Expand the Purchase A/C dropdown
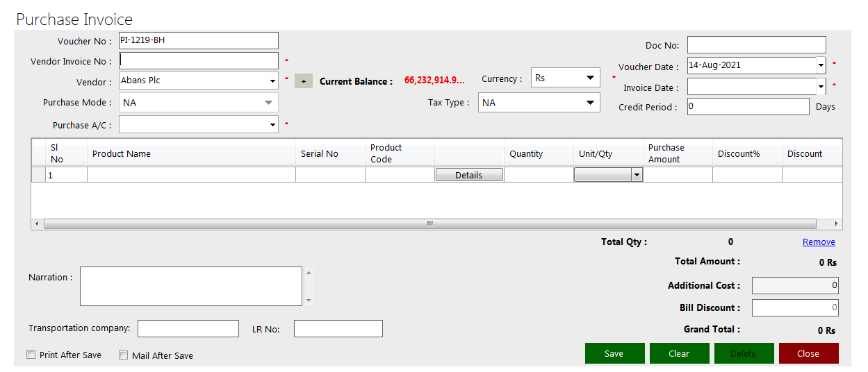Viewport: 868px width, 372px height. point(272,125)
